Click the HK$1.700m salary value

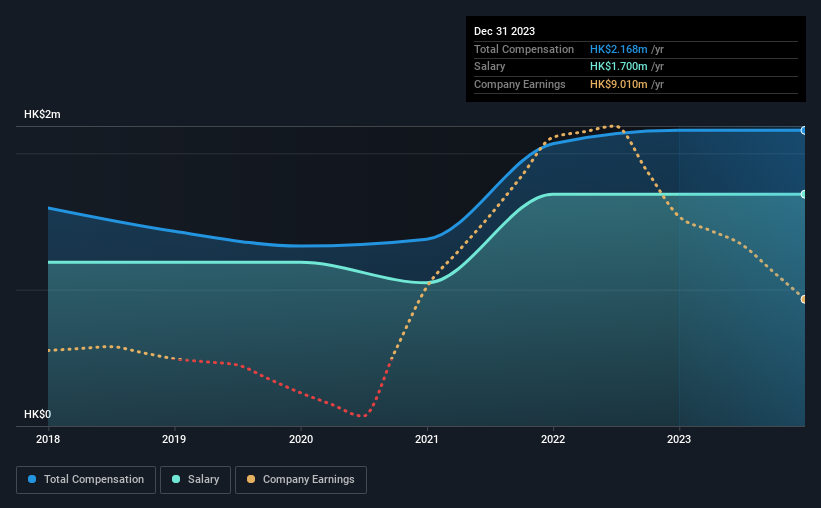coord(618,67)
